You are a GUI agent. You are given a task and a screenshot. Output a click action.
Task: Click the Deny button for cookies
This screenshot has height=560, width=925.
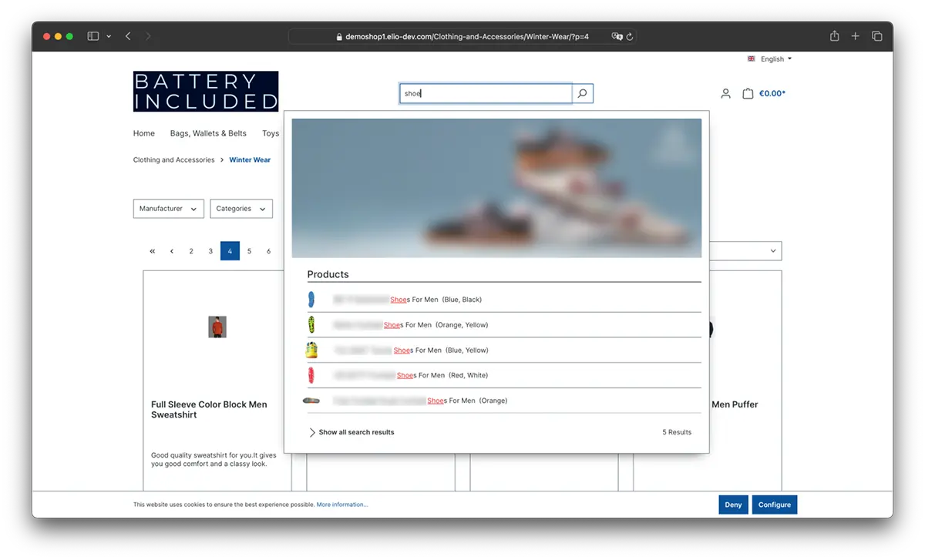[732, 505]
